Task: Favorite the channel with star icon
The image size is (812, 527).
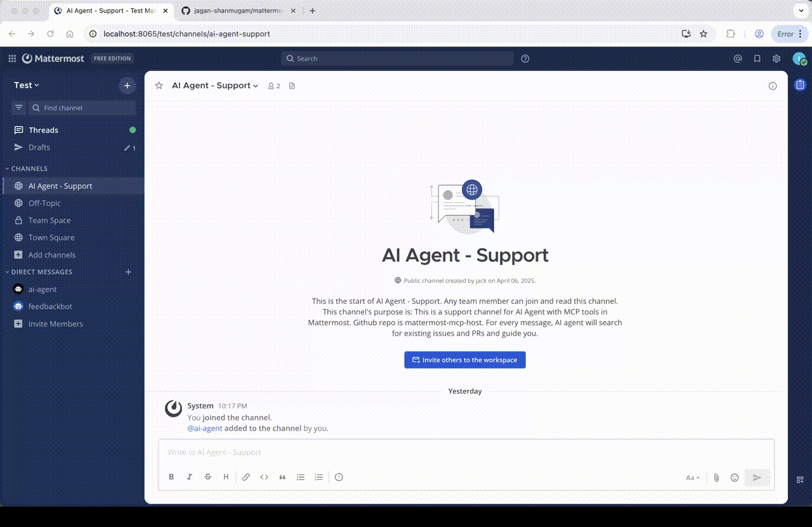Action: pos(159,86)
